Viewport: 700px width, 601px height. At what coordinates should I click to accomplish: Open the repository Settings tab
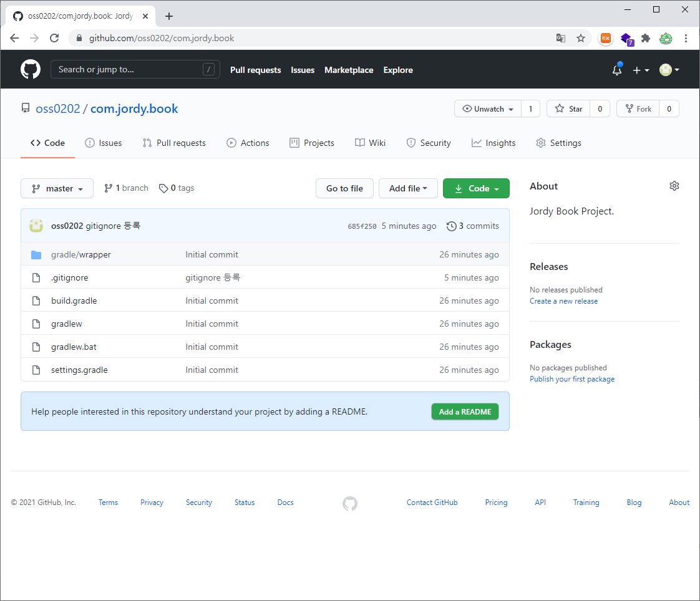(x=558, y=143)
